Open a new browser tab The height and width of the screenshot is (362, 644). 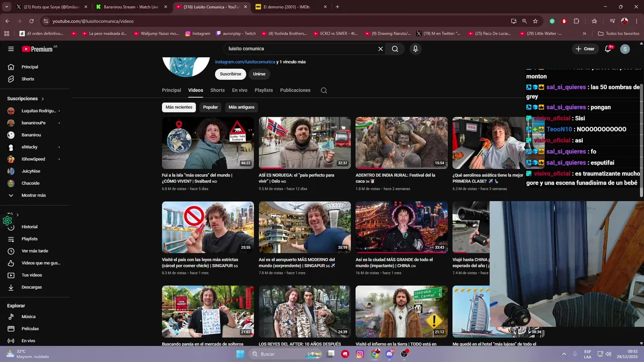click(x=337, y=7)
